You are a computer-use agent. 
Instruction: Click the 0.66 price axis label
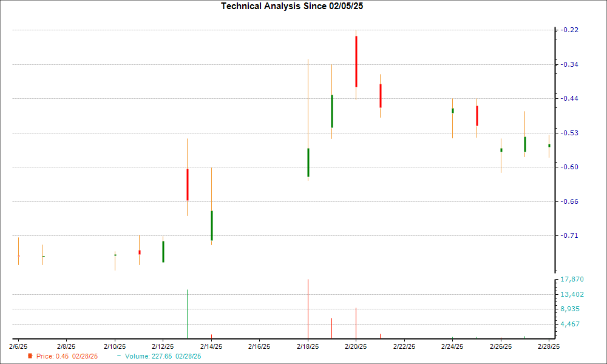571,201
